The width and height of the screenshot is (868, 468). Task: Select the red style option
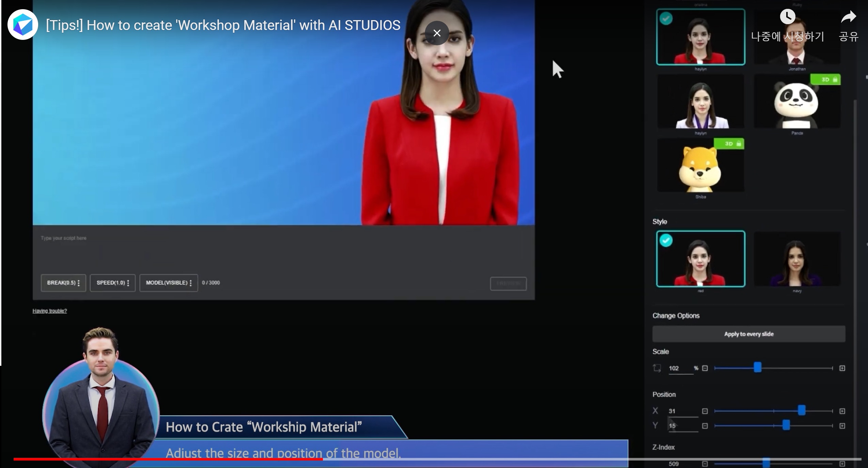click(700, 259)
